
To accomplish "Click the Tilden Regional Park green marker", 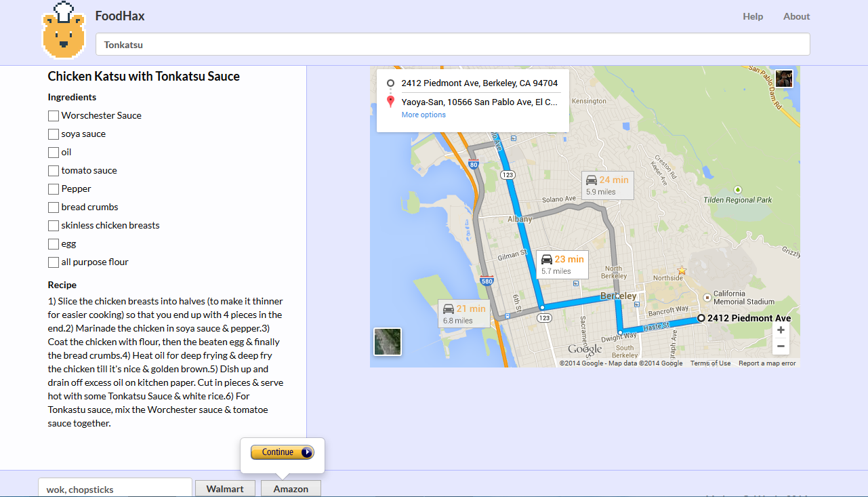I will tap(738, 190).
